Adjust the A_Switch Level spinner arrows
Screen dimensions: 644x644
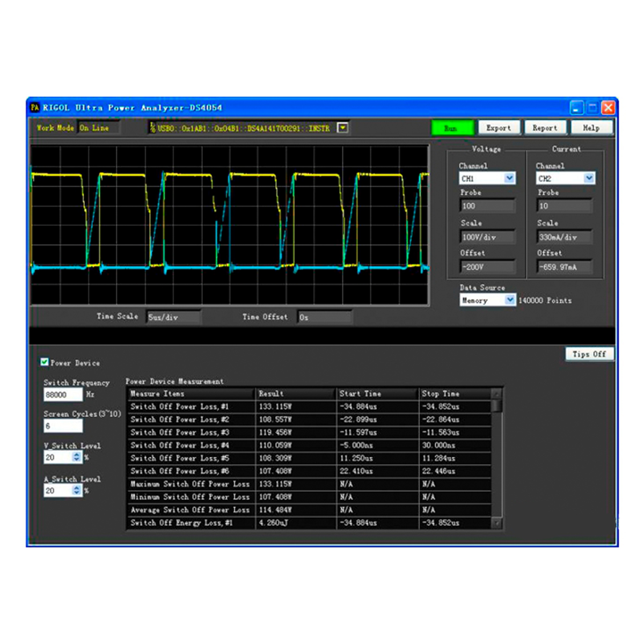[x=77, y=491]
